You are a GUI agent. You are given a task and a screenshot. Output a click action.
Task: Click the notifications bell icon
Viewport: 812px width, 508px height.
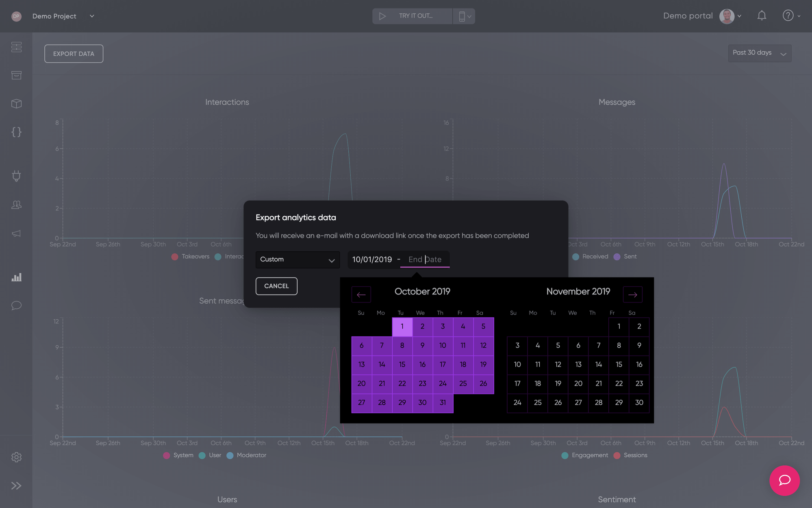(762, 16)
